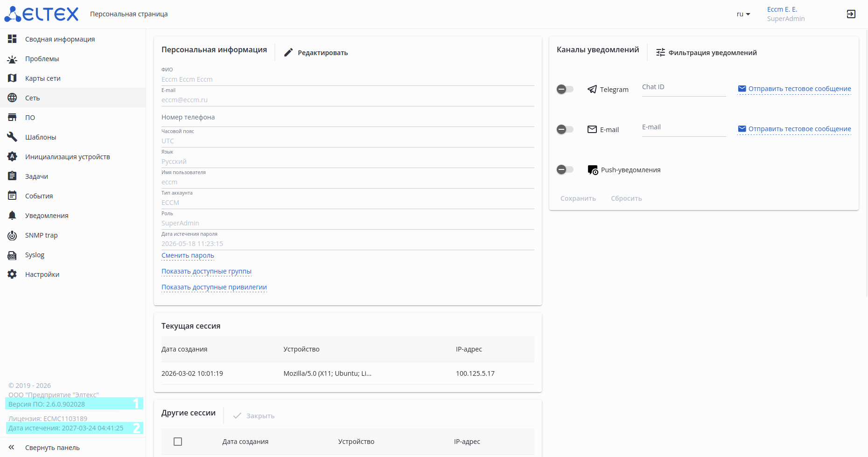Click the Telegram Chat ID field
Viewport: 868px width, 457px height.
coord(684,88)
